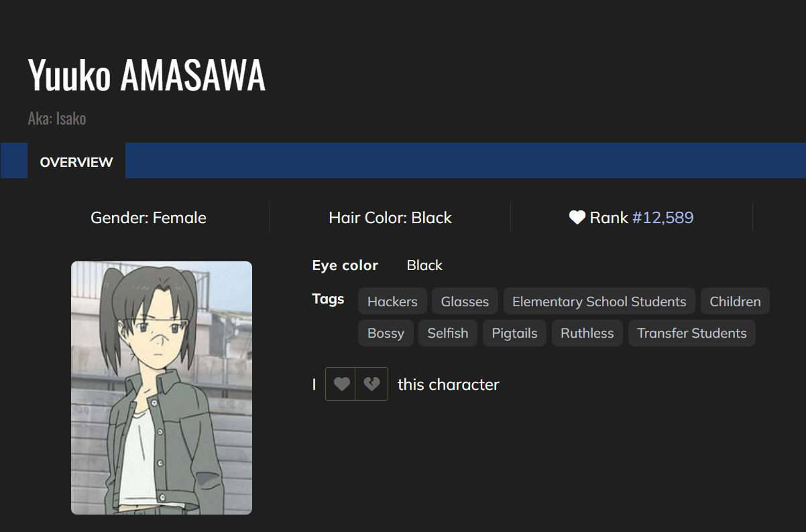Open Yuuko Amasawa character image

[162, 388]
